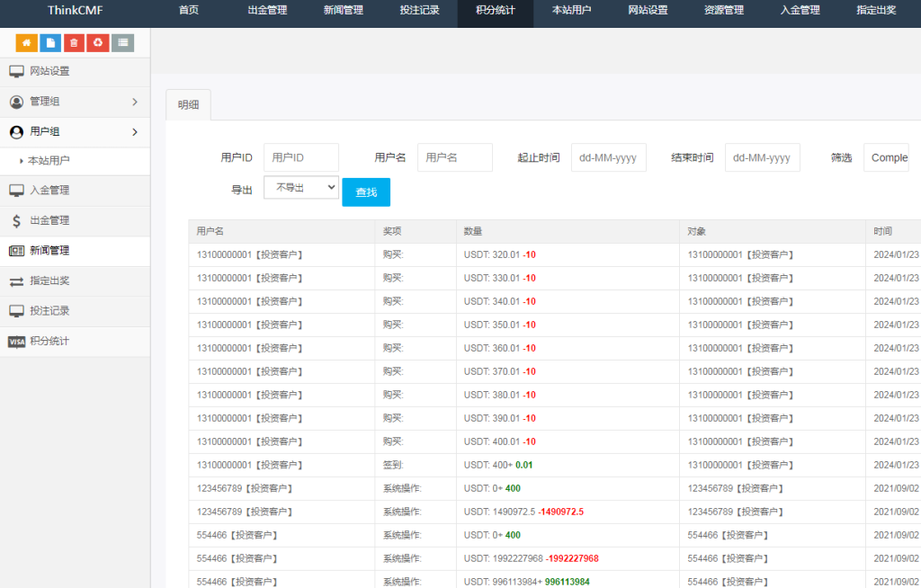The height and width of the screenshot is (588, 921).
Task: Click the gray list icon in the toolbar
Action: click(x=122, y=42)
